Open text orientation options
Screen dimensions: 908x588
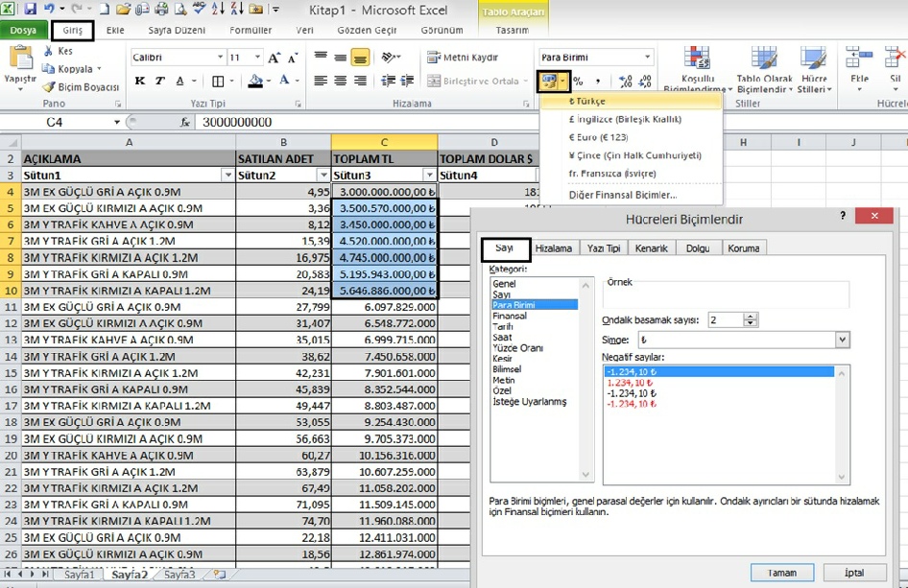pos(391,57)
